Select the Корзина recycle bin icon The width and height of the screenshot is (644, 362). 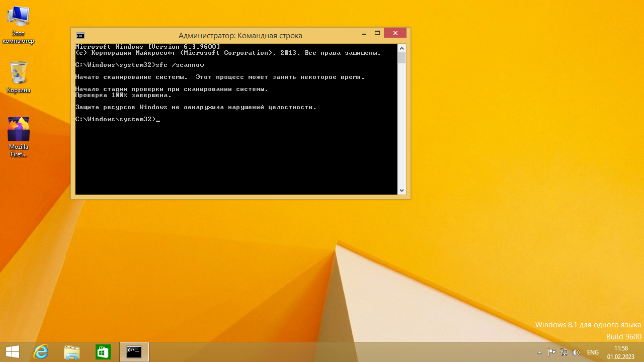point(18,77)
